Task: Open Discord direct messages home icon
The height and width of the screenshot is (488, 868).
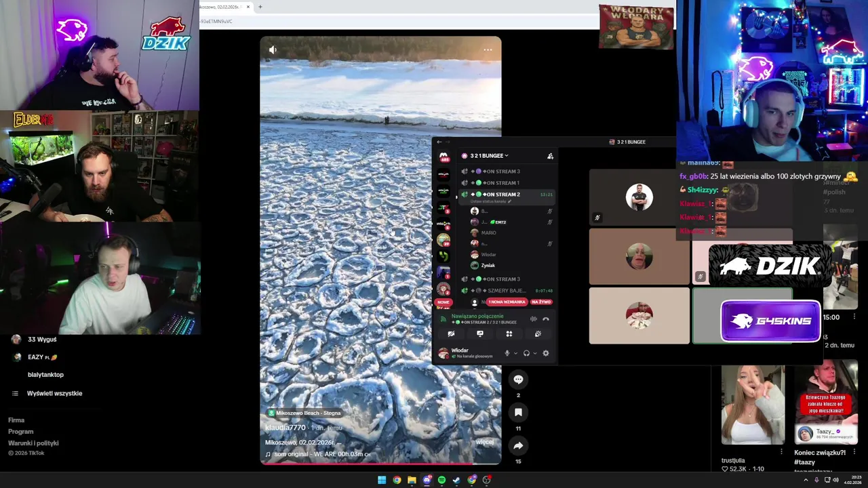Action: pyautogui.click(x=443, y=157)
